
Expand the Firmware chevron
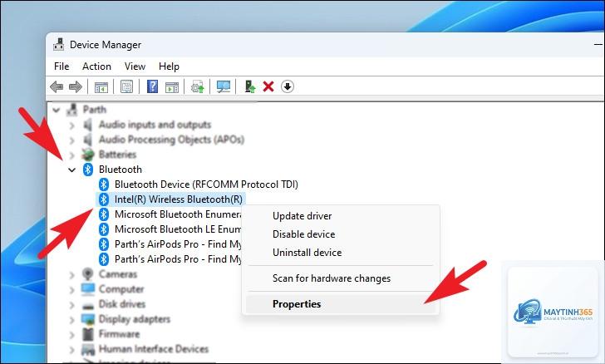[71, 335]
